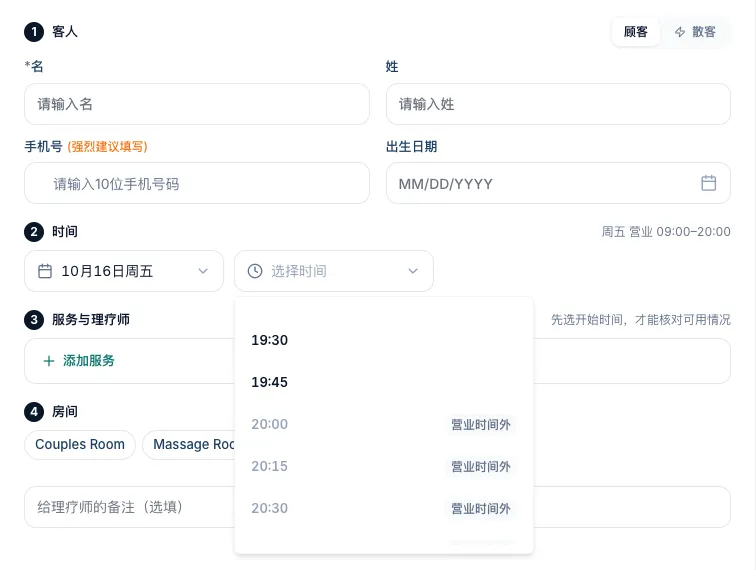This screenshot has width=756, height=570.
Task: Focus the 请输入姓 last name field
Action: 558,104
